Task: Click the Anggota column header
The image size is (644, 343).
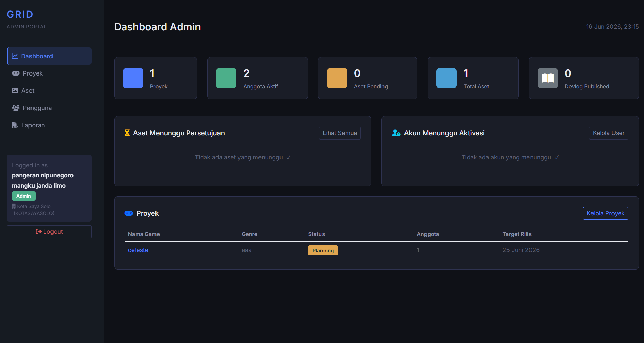Action: [x=428, y=234]
